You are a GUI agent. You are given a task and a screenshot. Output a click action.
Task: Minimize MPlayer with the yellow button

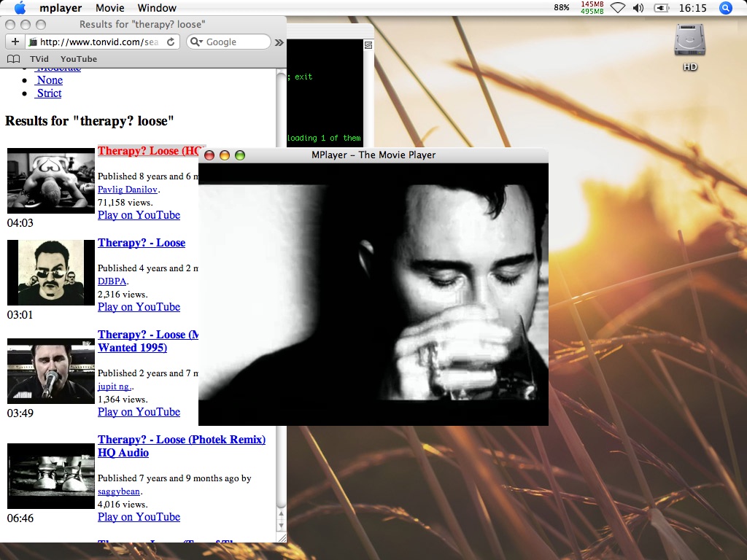(225, 155)
